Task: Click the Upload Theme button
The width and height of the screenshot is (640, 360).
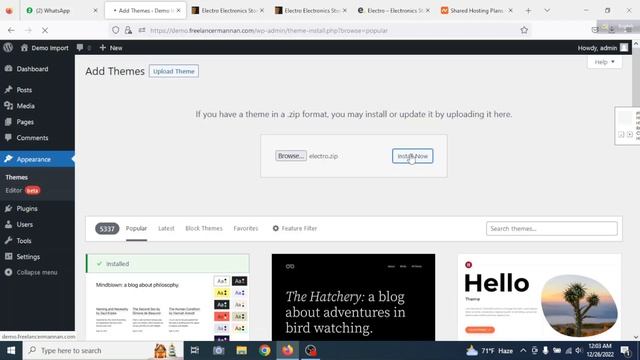Action: (174, 71)
